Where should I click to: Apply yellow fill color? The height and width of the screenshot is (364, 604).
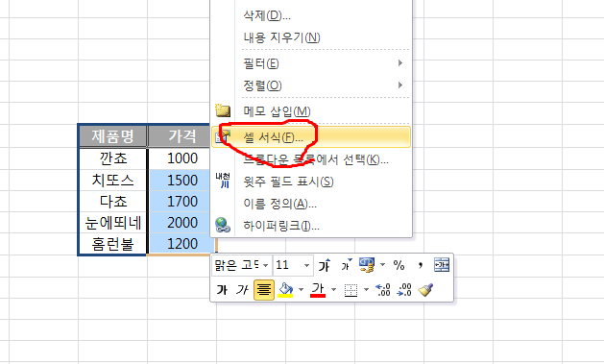(x=286, y=290)
